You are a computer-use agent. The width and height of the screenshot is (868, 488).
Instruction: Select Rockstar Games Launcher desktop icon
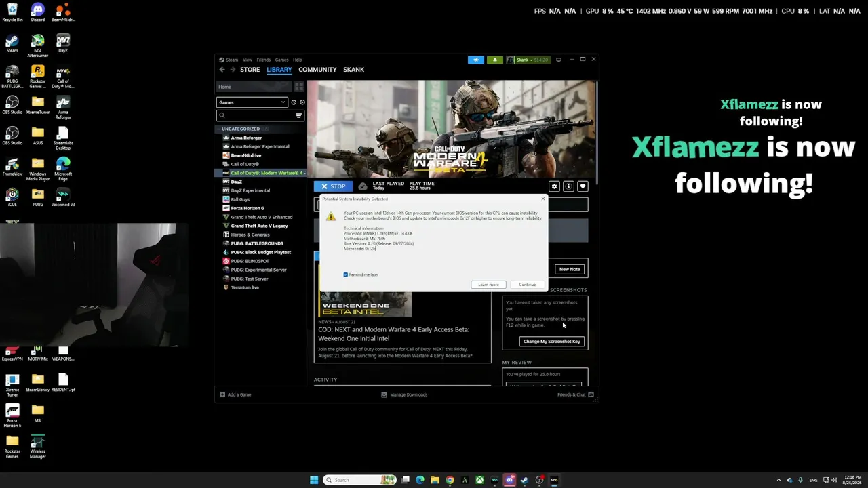tap(37, 77)
